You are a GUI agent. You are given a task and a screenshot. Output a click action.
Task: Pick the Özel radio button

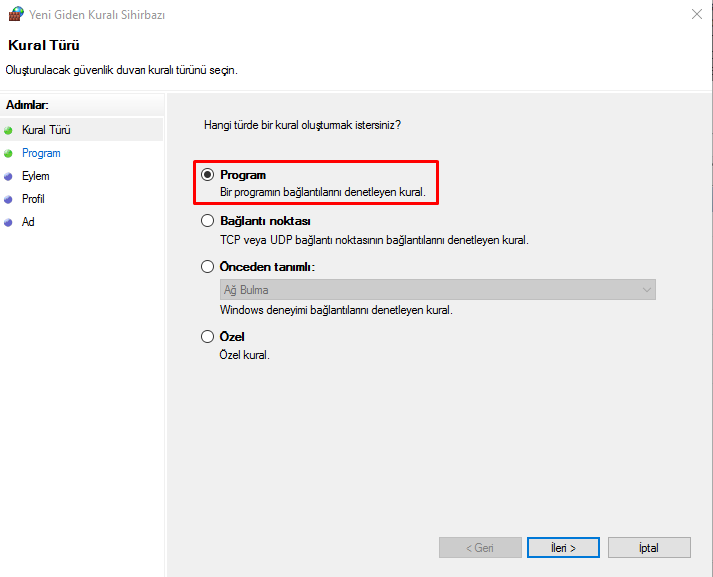[x=208, y=337]
